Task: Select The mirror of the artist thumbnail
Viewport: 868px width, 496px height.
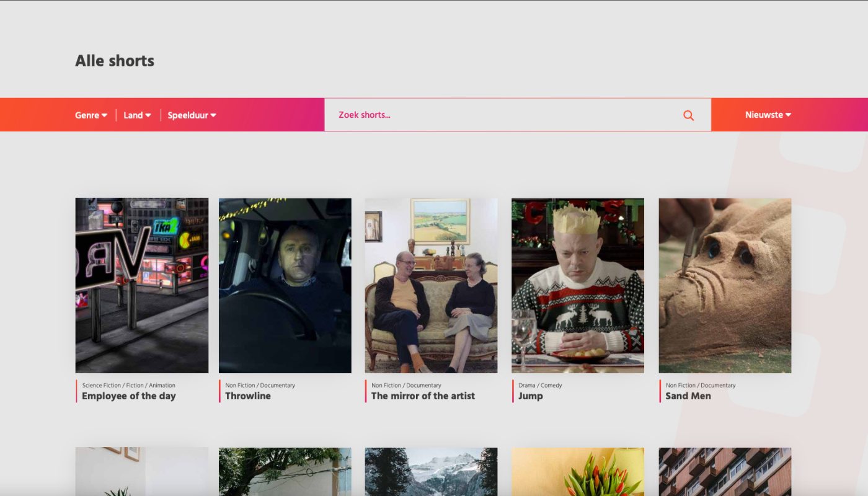Action: [431, 285]
